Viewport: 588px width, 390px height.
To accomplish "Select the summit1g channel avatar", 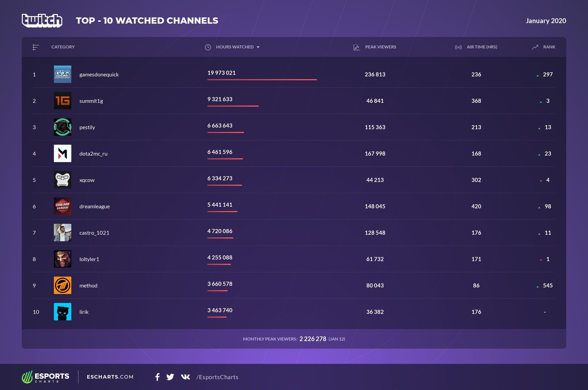I will tap(63, 101).
